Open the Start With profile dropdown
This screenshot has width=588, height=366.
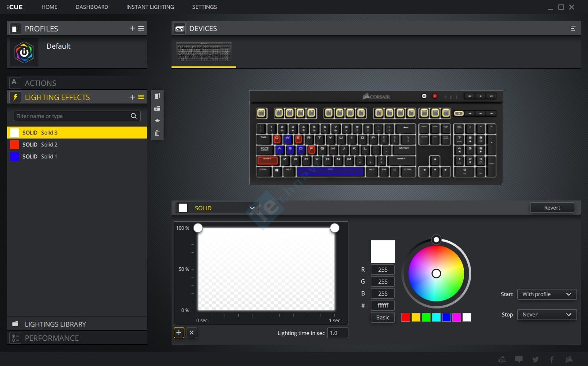[547, 294]
